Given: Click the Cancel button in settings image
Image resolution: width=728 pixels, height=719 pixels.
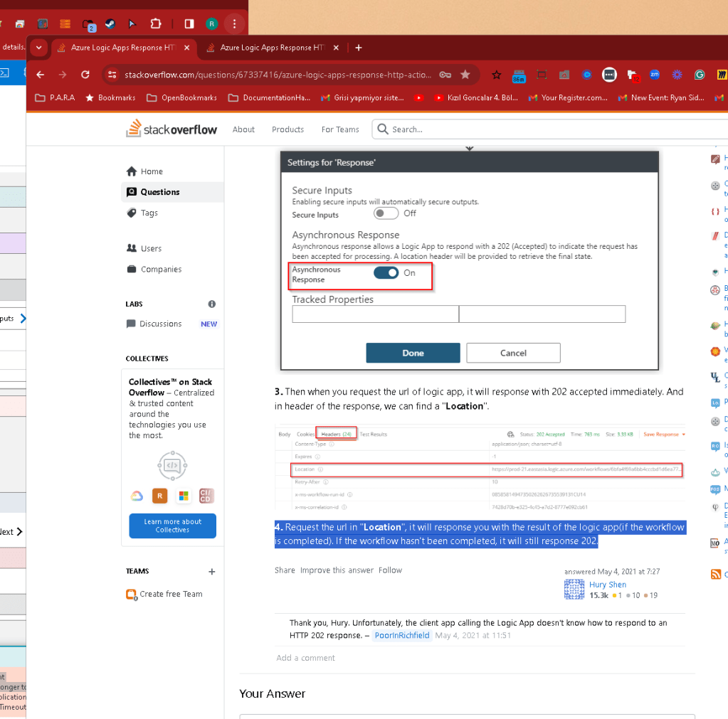Looking at the screenshot, I should (513, 353).
